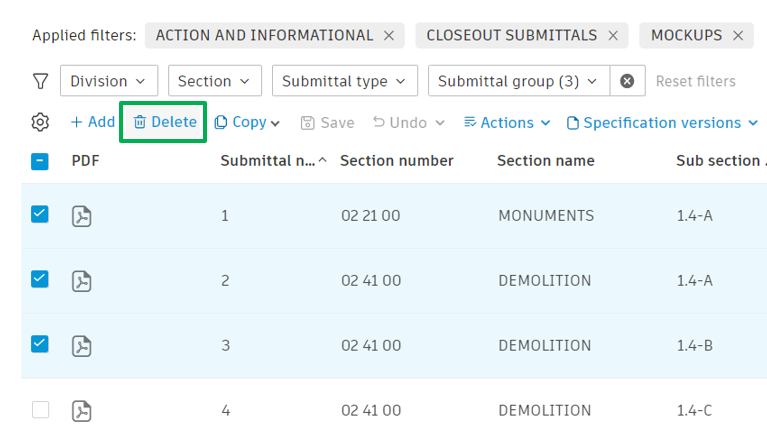Open the Submittal type dropdown

(x=344, y=81)
